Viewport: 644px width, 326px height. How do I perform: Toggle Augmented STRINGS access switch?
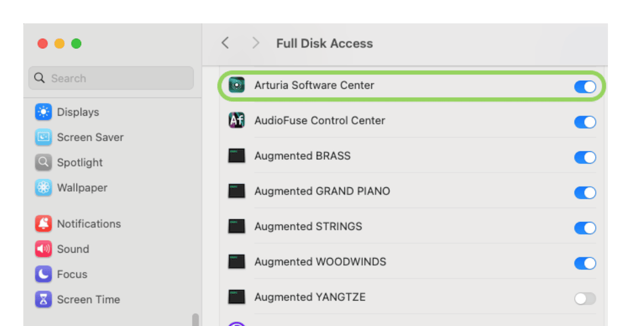pos(585,228)
